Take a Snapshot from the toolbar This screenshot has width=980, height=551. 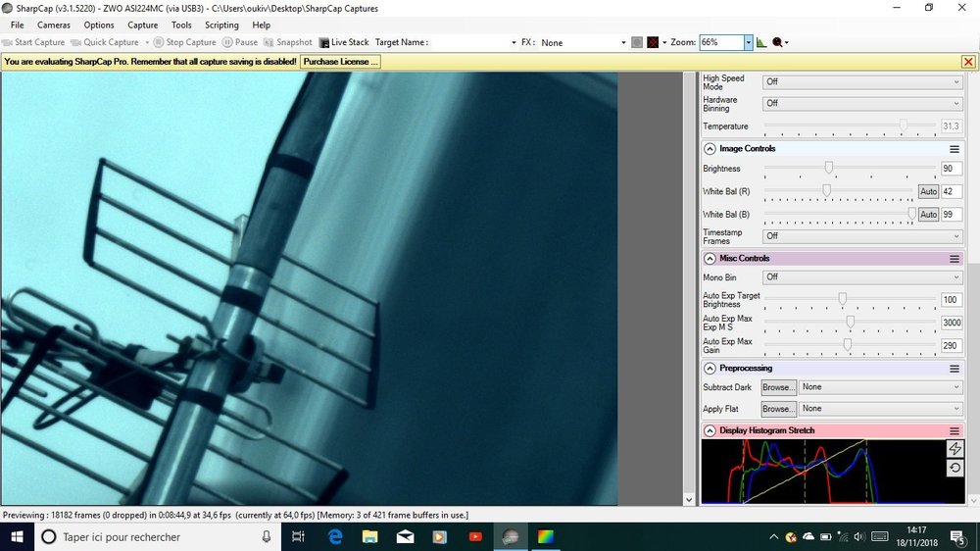(288, 42)
